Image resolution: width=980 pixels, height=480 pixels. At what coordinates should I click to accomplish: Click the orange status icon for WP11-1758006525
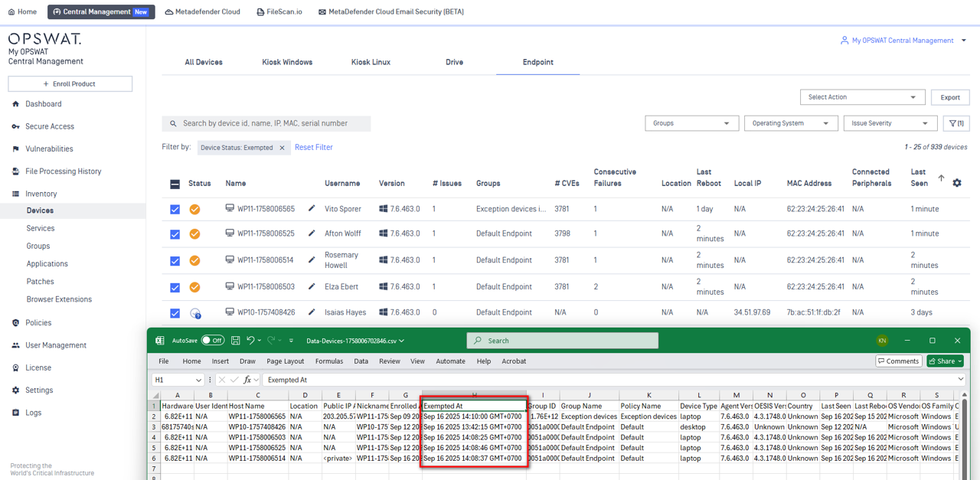pos(194,234)
